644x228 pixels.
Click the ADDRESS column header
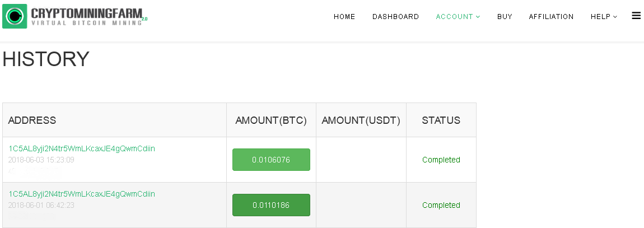tap(32, 120)
